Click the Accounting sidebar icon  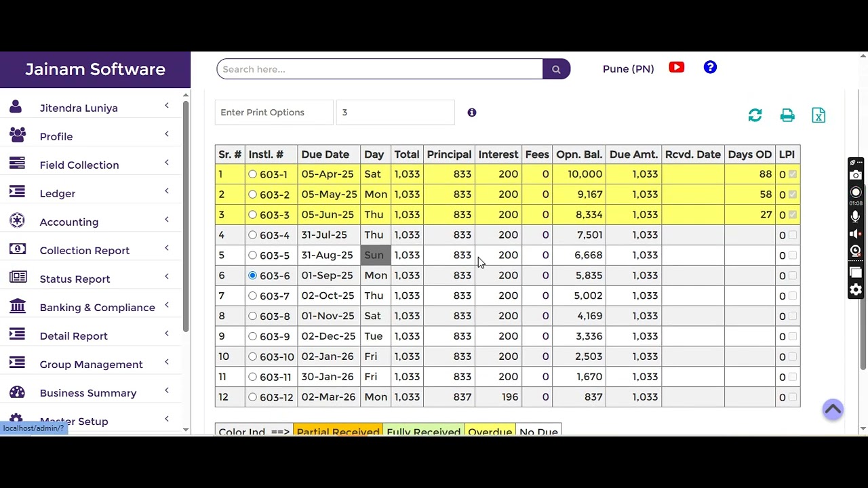point(18,220)
